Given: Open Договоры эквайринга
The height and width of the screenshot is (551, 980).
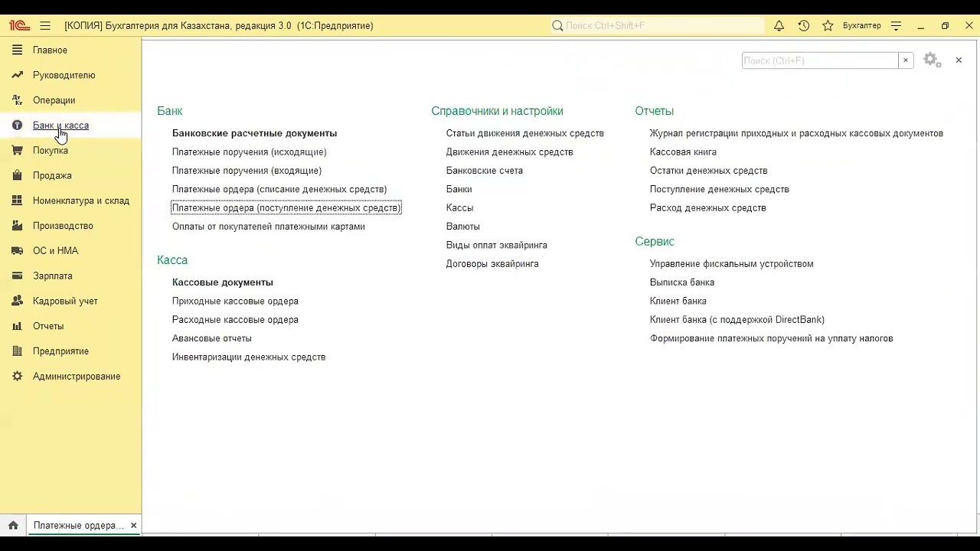Looking at the screenshot, I should tap(492, 264).
